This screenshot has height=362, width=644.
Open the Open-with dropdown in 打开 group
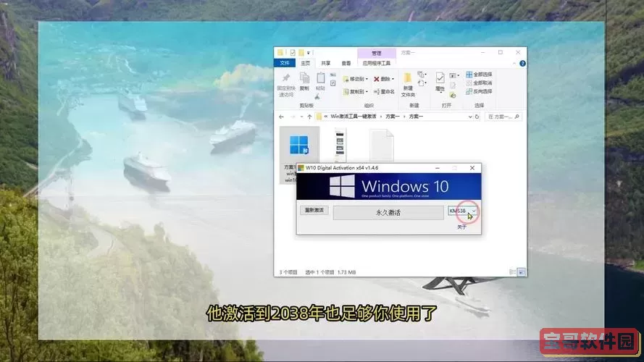click(454, 75)
